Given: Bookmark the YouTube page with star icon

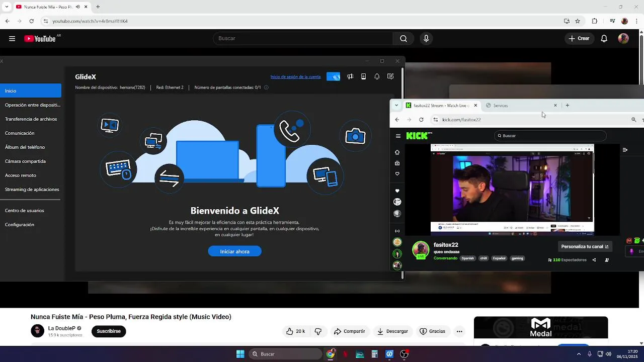Looking at the screenshot, I should 578,21.
